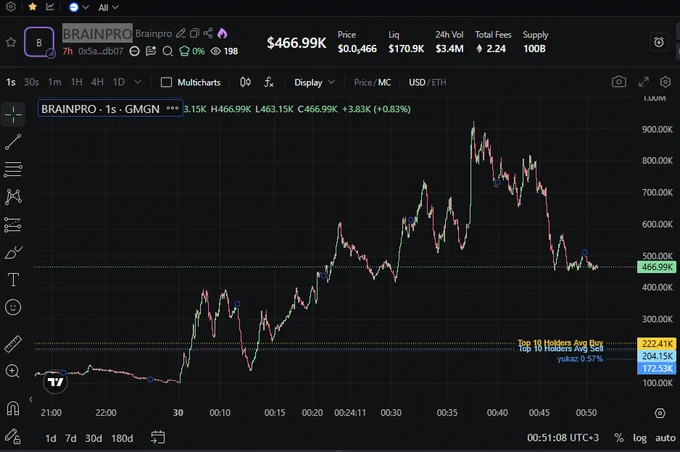
Task: Toggle lock-all-drawings pencil icon
Action: tap(13, 436)
